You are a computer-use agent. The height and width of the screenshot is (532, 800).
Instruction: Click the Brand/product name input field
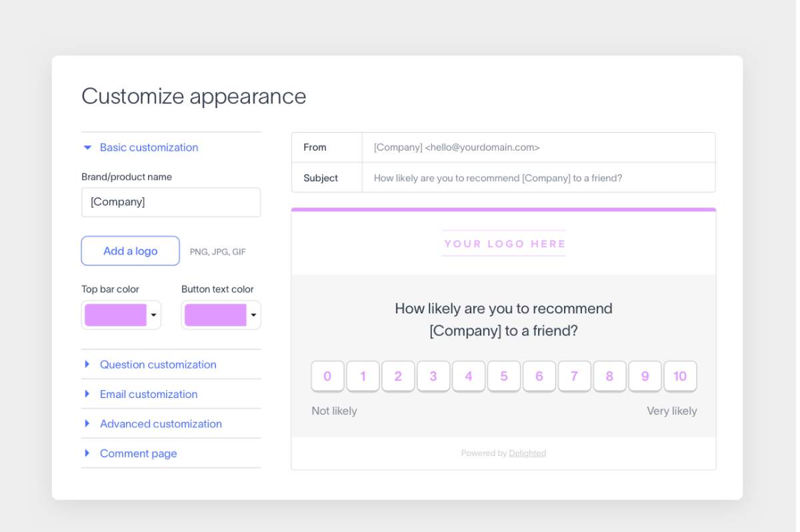point(171,202)
